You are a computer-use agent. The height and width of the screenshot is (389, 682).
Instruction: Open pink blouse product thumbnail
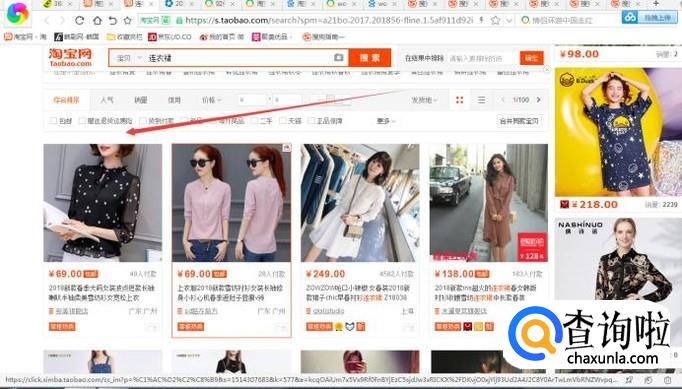click(231, 203)
